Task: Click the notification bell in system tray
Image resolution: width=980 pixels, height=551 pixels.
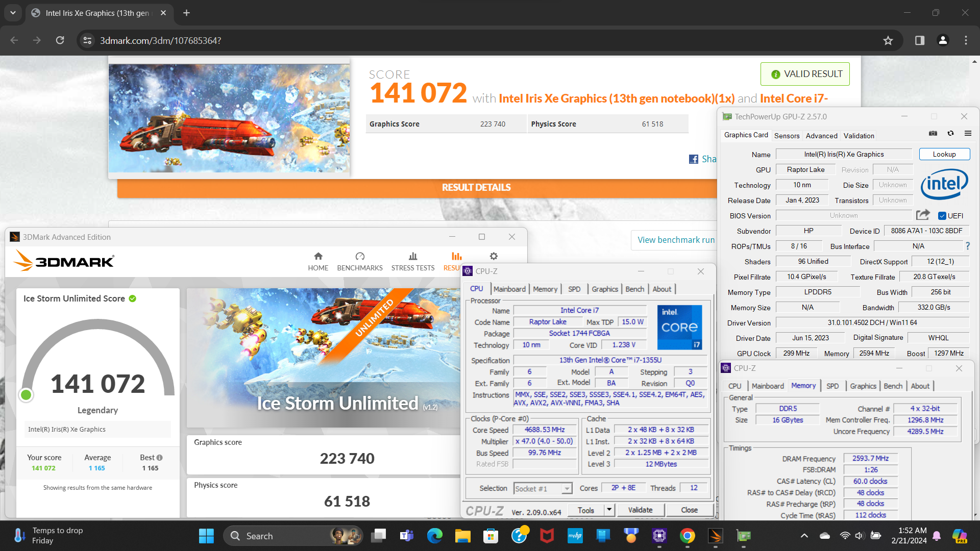Action: [x=937, y=536]
